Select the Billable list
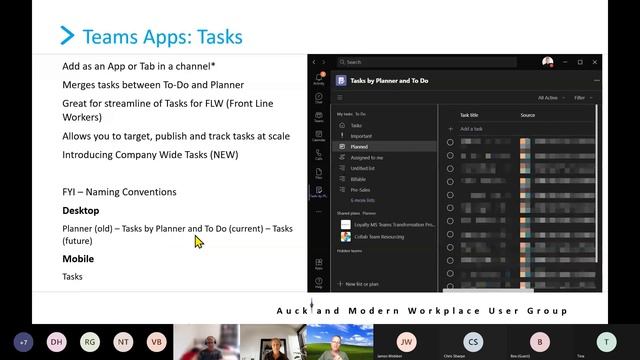Image resolution: width=640 pixels, height=360 pixels. pos(385,179)
